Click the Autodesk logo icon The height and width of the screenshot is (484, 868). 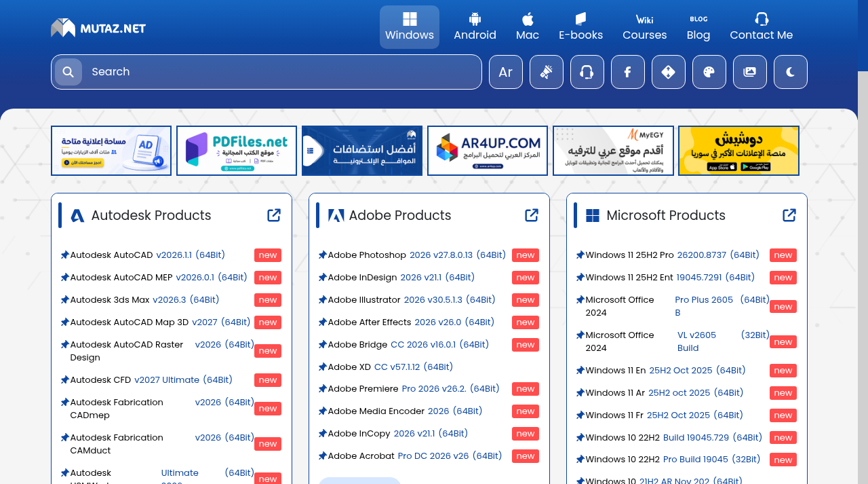[77, 216]
